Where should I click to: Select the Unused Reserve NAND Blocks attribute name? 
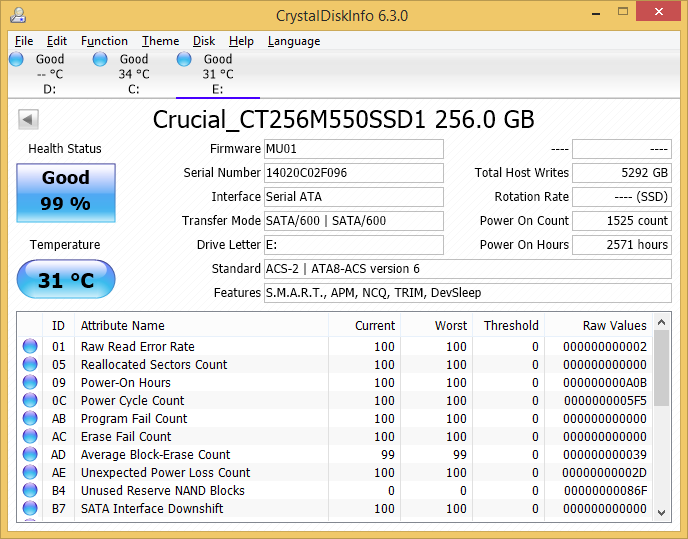coord(162,491)
